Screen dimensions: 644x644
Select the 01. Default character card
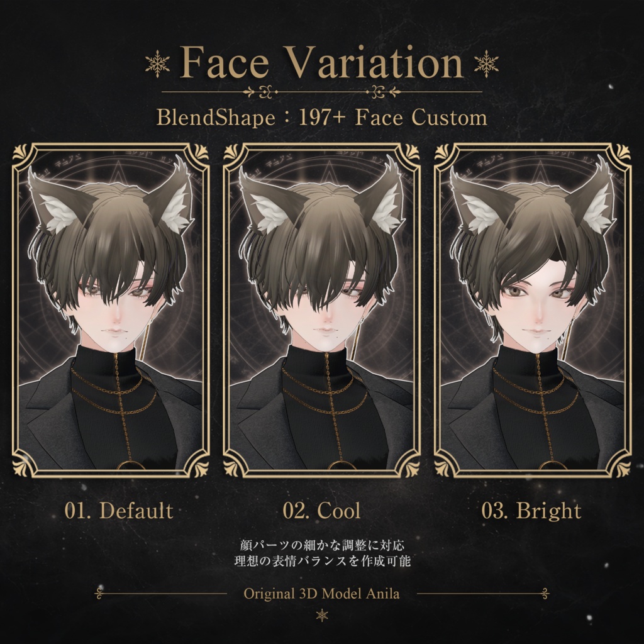pyautogui.click(x=111, y=311)
